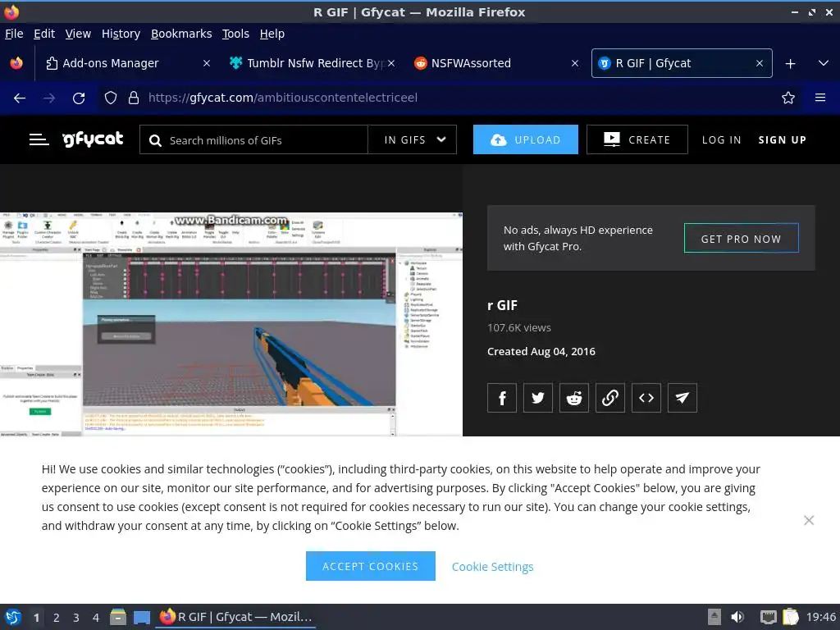Click the magnifier search icon
The height and width of the screenshot is (630, 840).
(x=155, y=140)
